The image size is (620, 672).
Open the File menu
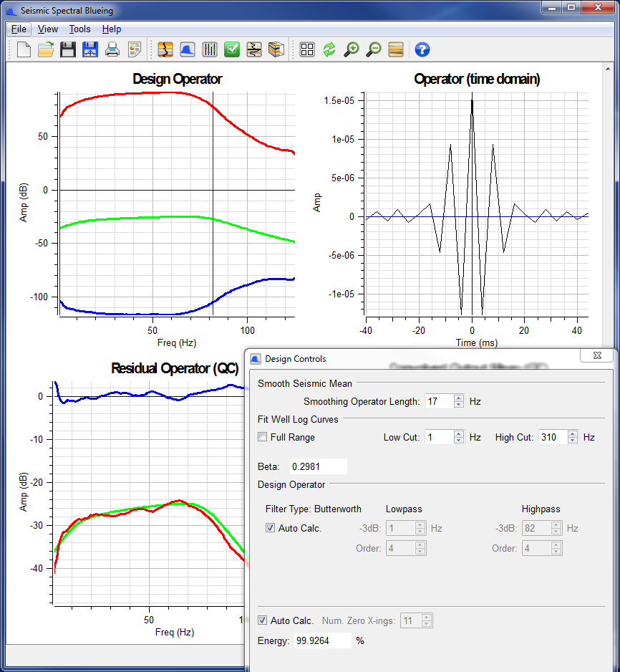tap(19, 29)
